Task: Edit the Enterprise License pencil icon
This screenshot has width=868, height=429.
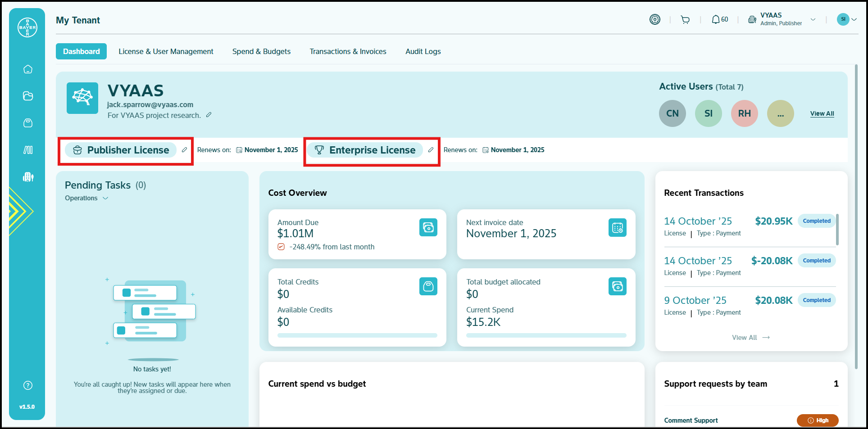Action: point(431,150)
